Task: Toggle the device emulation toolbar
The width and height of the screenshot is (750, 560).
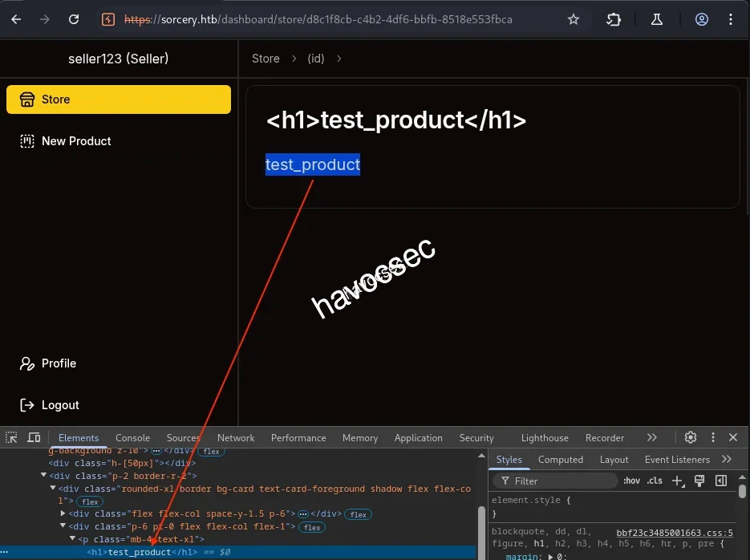Action: pyautogui.click(x=33, y=437)
